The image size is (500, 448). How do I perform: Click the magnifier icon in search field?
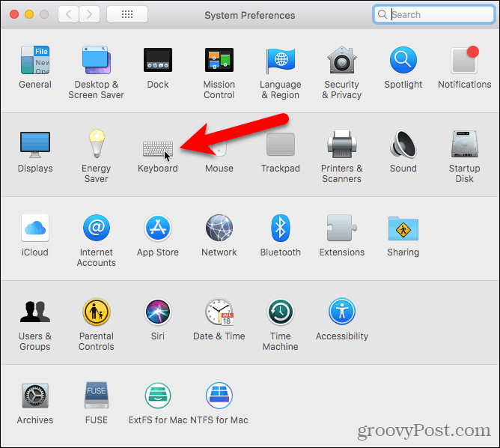(382, 14)
